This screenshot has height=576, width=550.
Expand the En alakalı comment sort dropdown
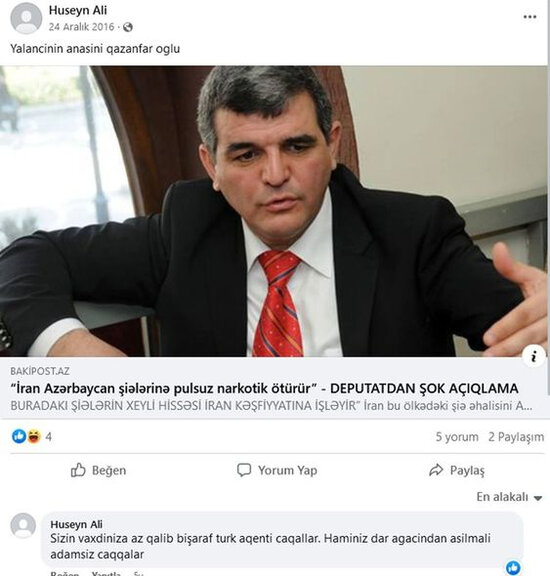click(509, 497)
